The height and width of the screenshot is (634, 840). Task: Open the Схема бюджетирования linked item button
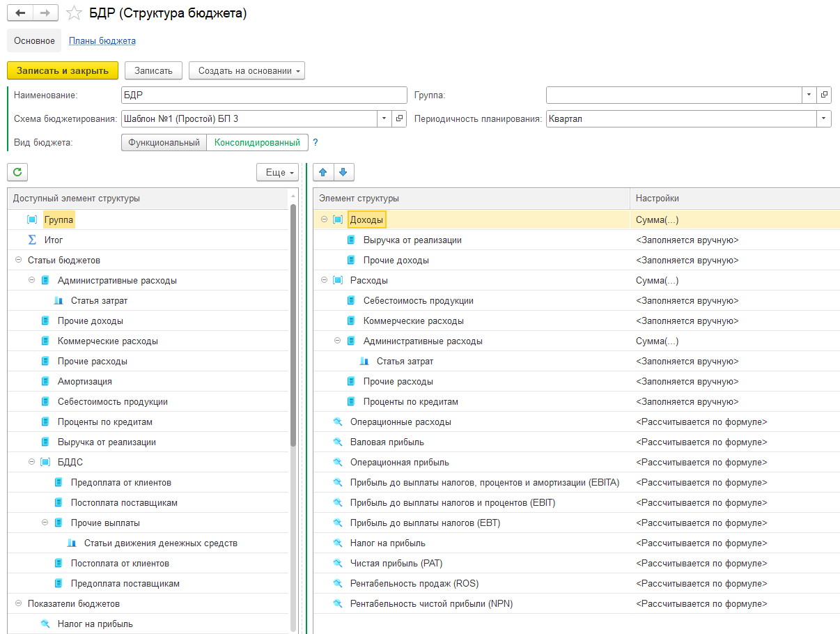click(400, 118)
